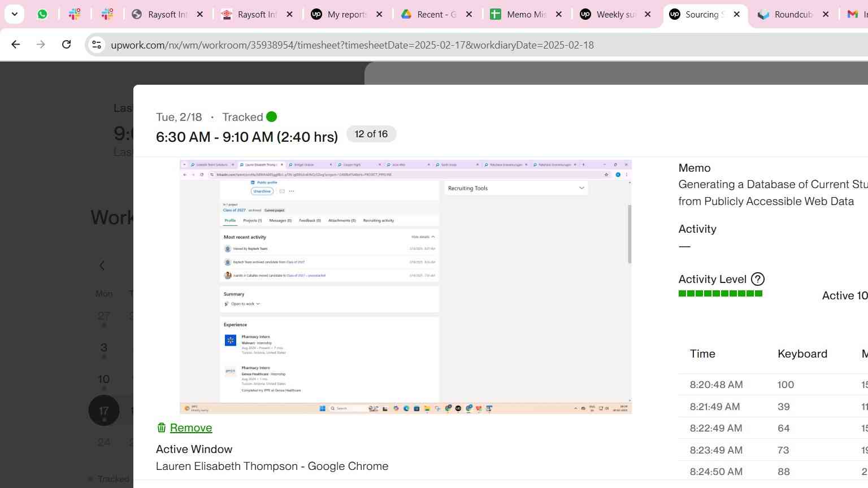Close the first Raysoft Inf tab
The width and height of the screenshot is (868, 488).
click(x=199, y=14)
